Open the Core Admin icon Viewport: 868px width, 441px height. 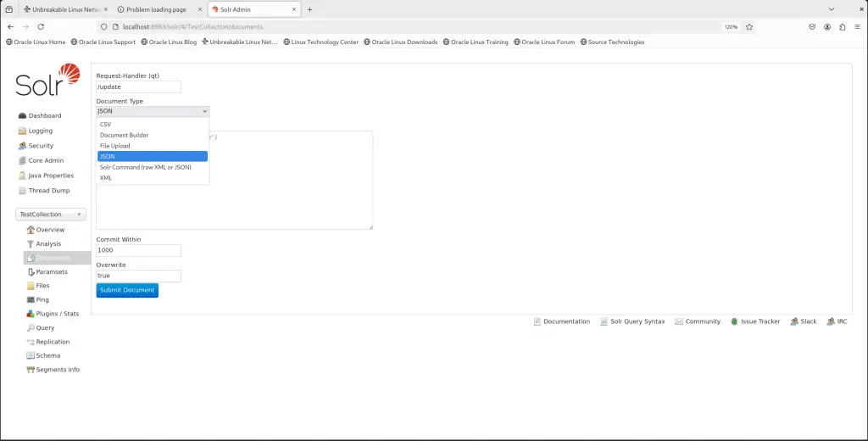[x=22, y=160]
